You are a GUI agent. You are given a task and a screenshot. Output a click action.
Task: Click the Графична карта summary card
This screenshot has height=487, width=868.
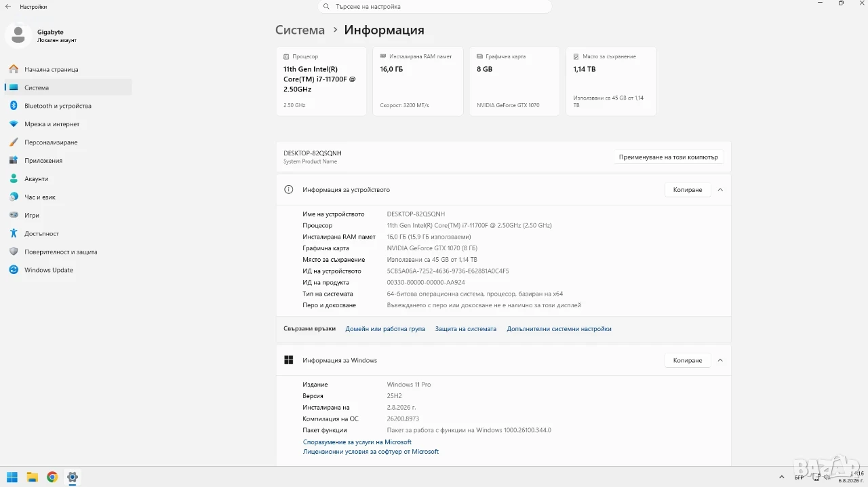tap(515, 81)
